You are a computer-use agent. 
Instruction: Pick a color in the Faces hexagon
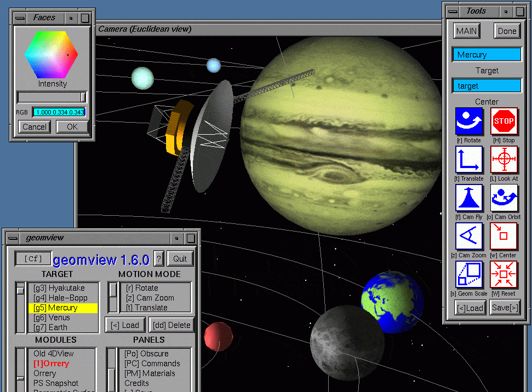pyautogui.click(x=52, y=55)
